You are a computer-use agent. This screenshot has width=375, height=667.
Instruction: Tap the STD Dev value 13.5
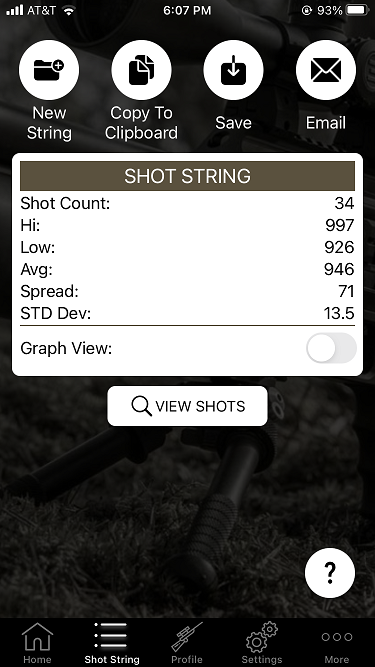[x=339, y=314]
